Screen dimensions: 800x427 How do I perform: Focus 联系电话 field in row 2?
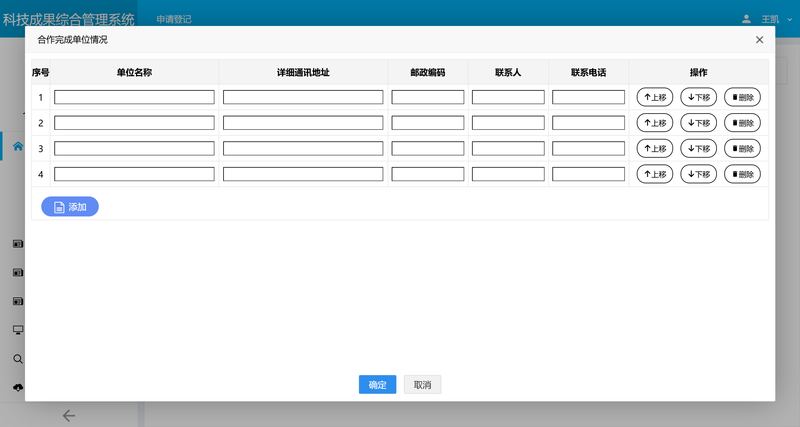[588, 122]
